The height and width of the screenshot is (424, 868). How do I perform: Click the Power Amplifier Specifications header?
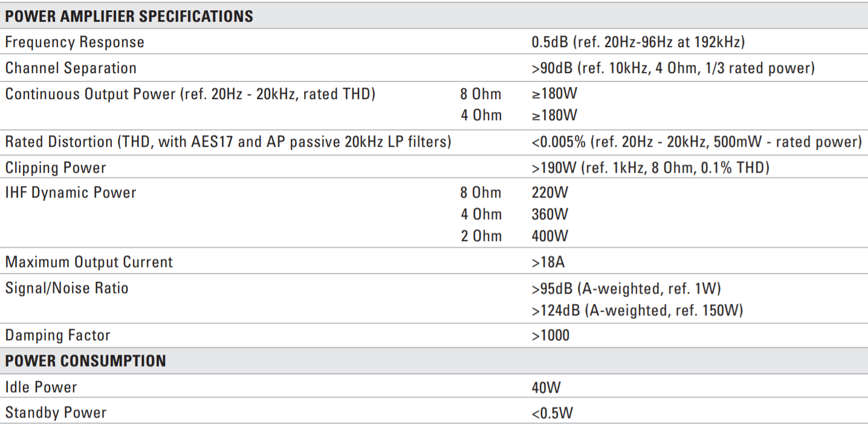[x=129, y=16]
